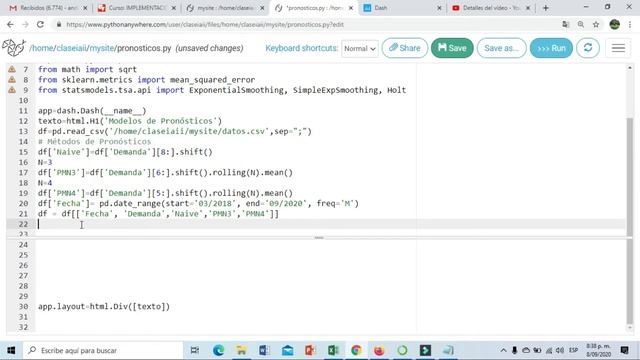The height and width of the screenshot is (360, 640).
Task: Click the pd.date_range line 20
Action: (x=198, y=203)
